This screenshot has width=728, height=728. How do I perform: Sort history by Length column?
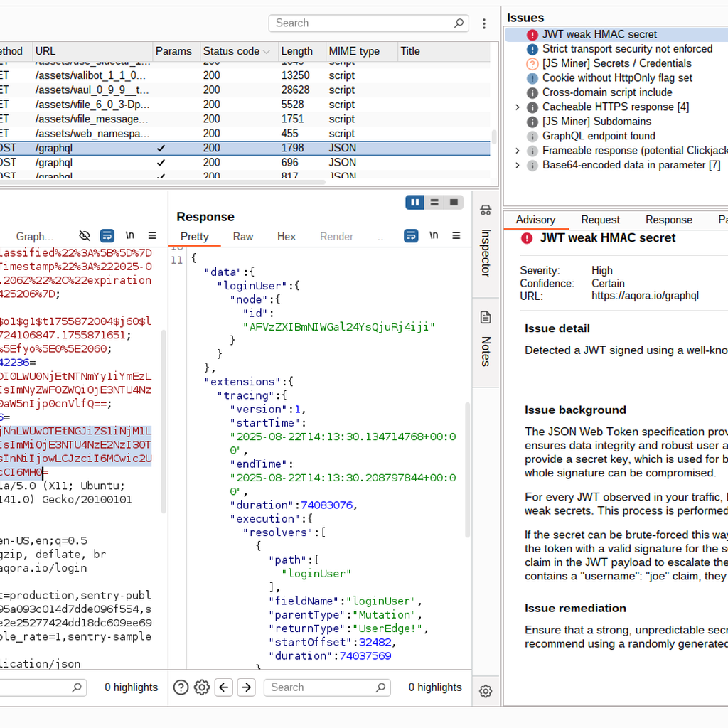(x=301, y=51)
